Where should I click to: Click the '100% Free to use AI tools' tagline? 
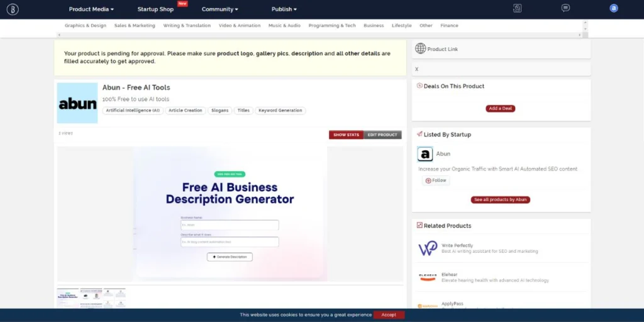click(x=136, y=99)
